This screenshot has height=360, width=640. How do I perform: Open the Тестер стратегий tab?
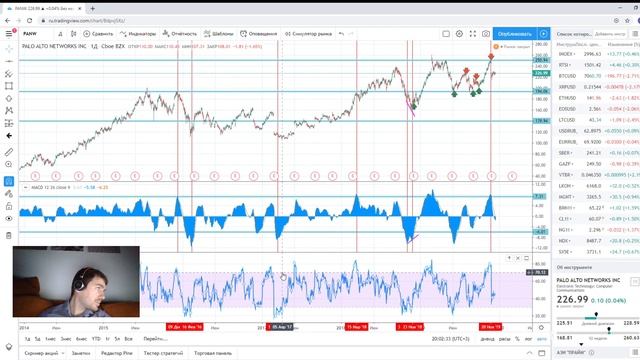pyautogui.click(x=163, y=353)
